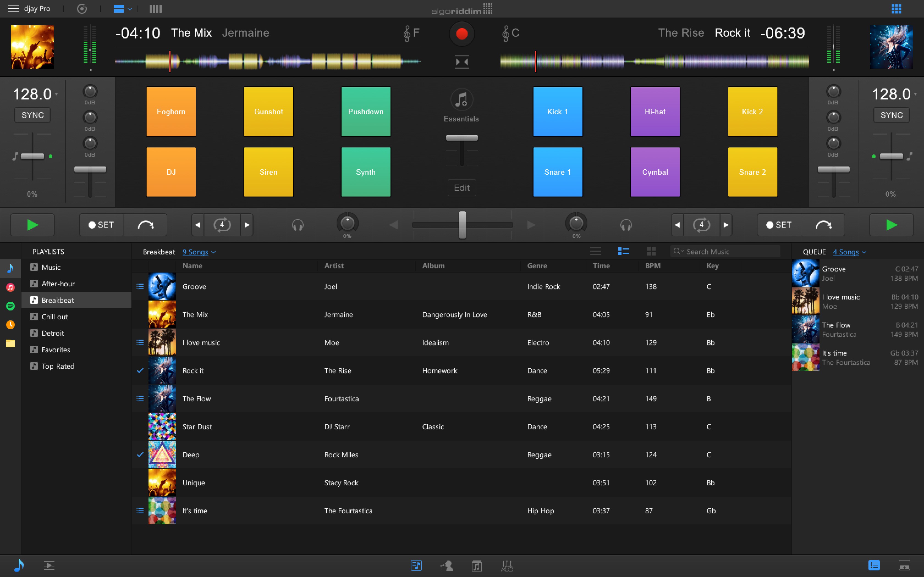
Task: Click the Search Music input field
Action: coord(727,251)
